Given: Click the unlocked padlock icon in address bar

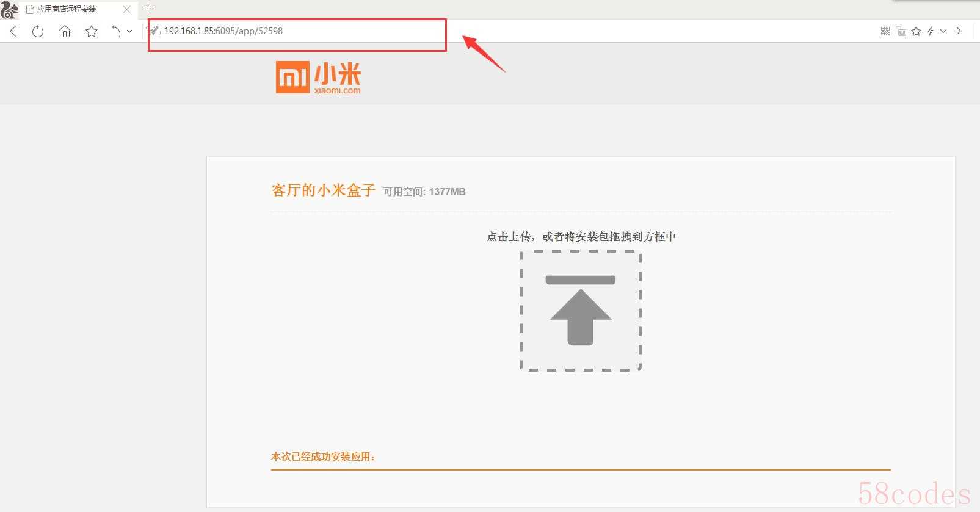Looking at the screenshot, I should 901,31.
